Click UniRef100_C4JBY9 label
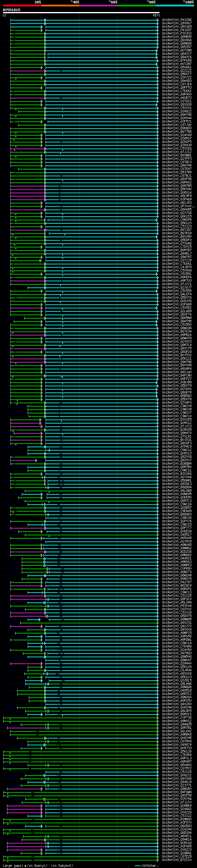 click(176, 267)
